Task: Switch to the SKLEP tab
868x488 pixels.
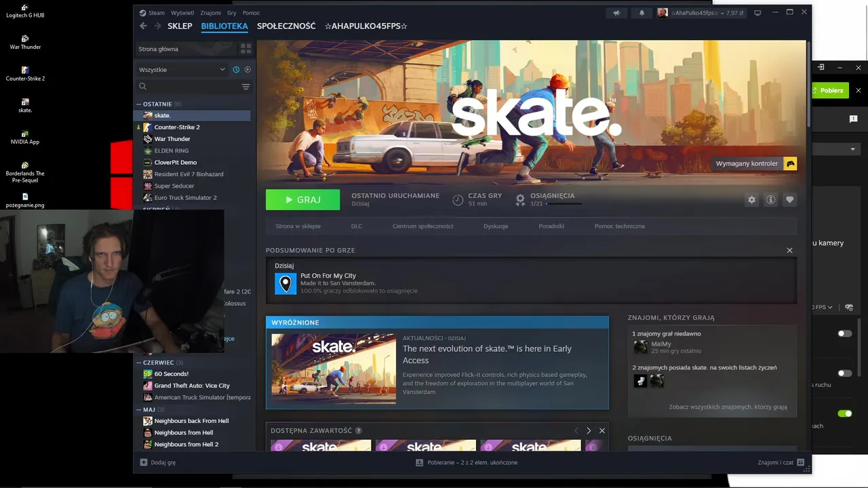Action: [x=180, y=26]
